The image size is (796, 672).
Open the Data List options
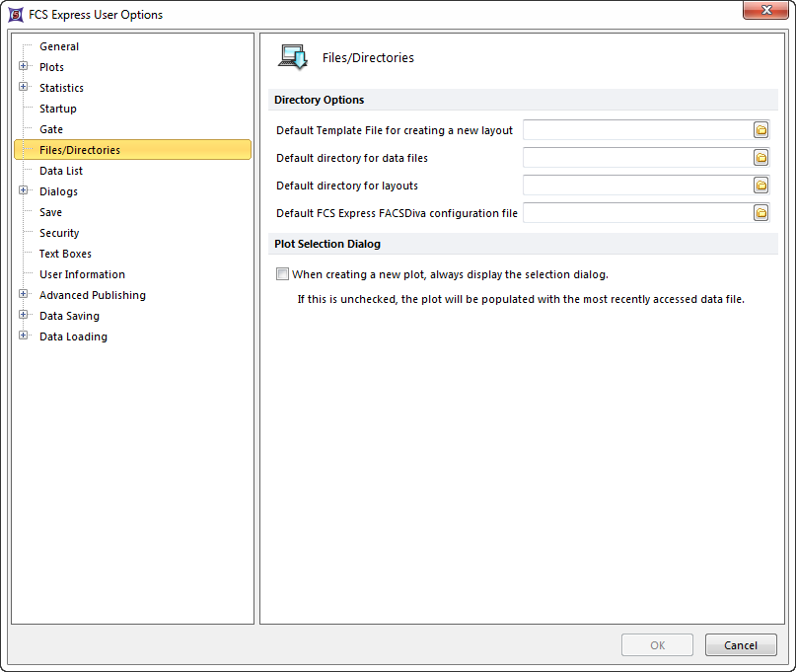[61, 171]
